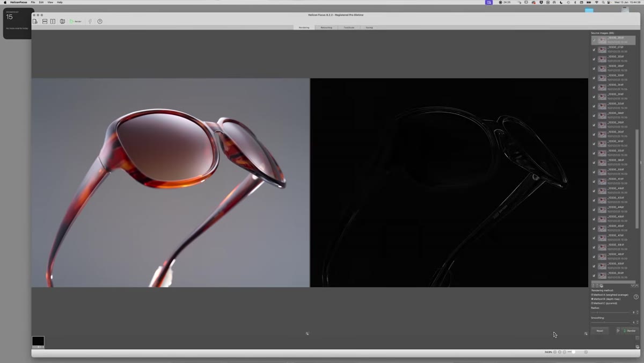Toggle checkbox for _10330_41.tif
Screen dimensions: 644x363
click(594, 181)
